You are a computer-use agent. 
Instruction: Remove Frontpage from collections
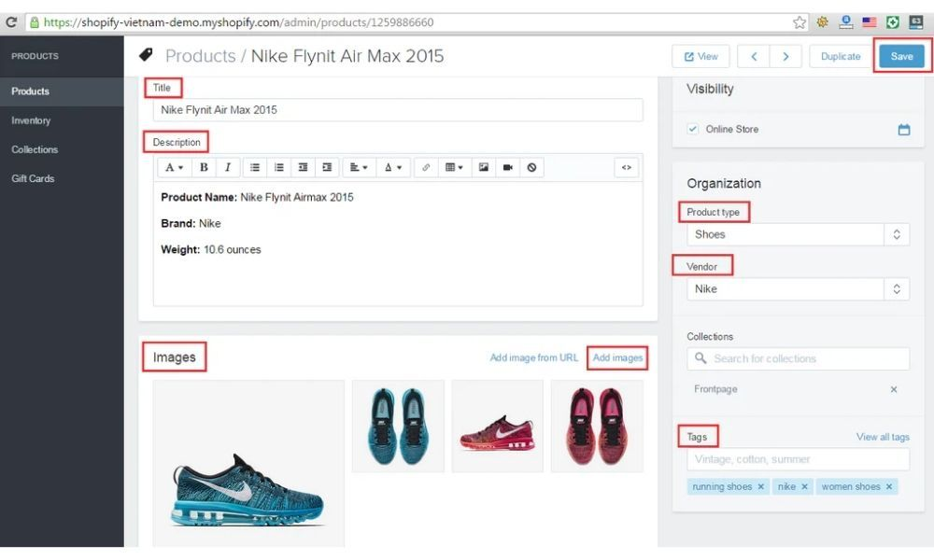pyautogui.click(x=893, y=389)
